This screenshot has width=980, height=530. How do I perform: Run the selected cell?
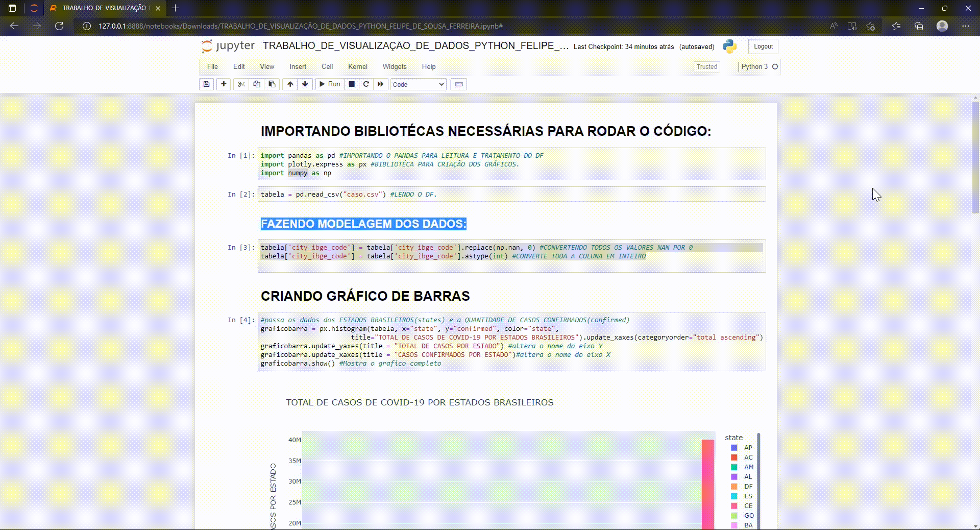tap(330, 84)
